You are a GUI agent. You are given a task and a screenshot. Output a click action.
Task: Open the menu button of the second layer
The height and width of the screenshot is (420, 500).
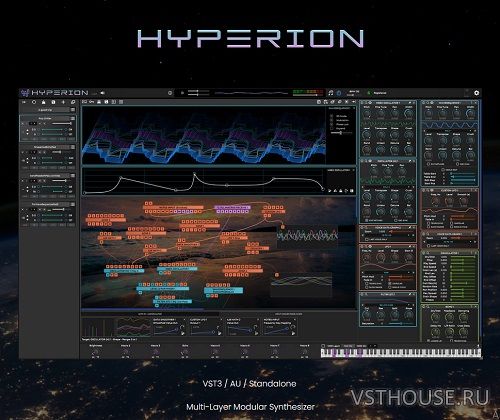pos(73,147)
